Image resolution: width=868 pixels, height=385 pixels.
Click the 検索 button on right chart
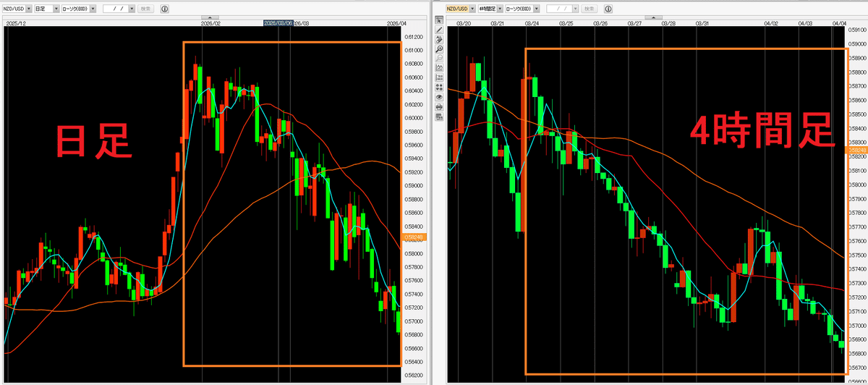click(590, 9)
